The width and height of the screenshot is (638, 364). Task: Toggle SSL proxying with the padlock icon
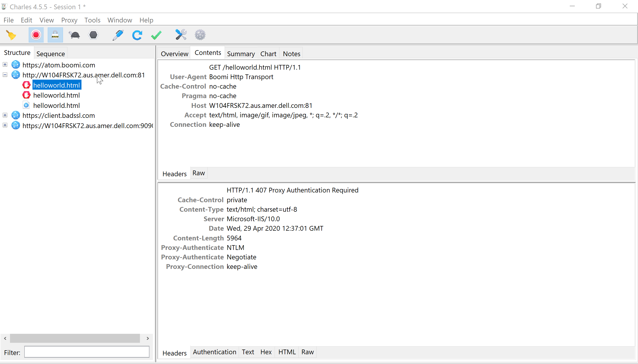pos(55,35)
